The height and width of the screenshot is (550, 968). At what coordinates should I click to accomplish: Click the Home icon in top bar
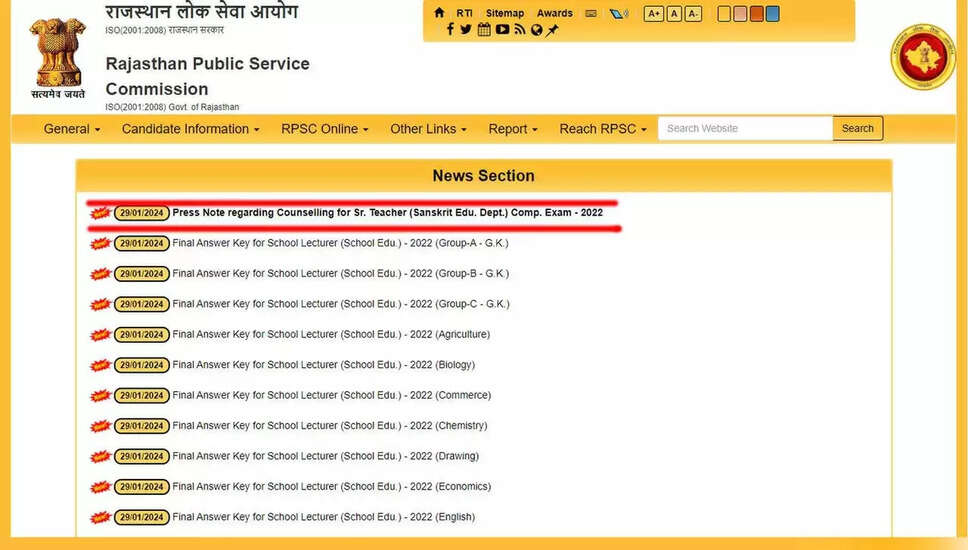point(440,13)
